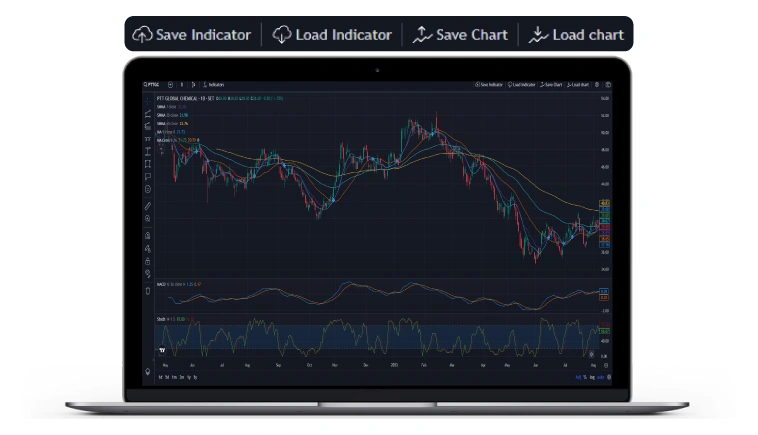Viewport: 758px width, 435px height.
Task: Click the PTTGC symbol search field
Action: tap(152, 85)
